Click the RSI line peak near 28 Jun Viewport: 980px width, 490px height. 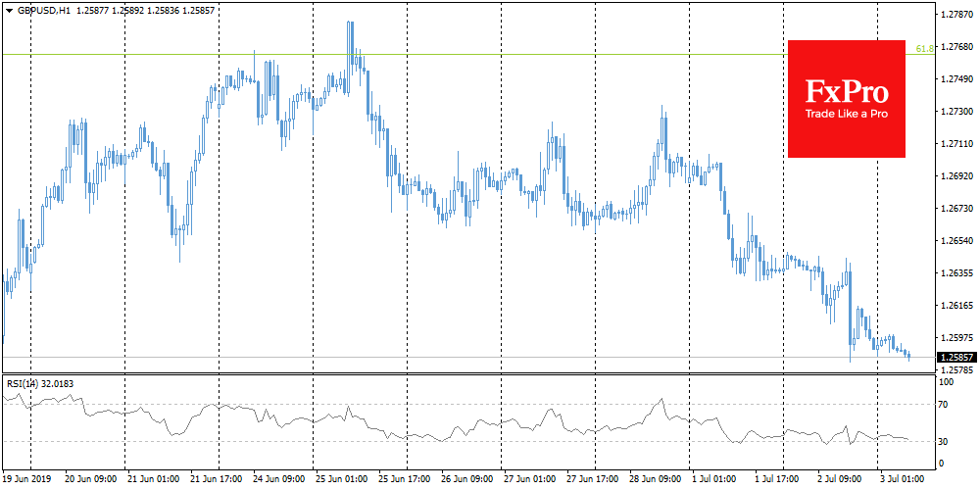pos(663,399)
